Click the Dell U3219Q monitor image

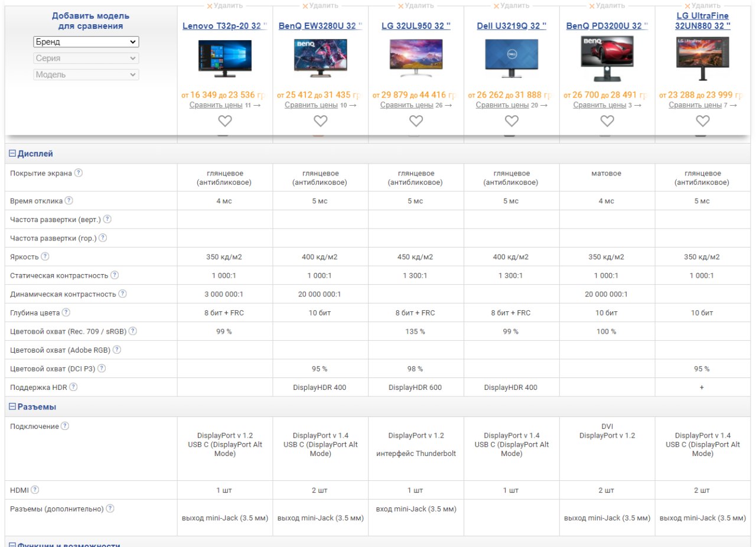pyautogui.click(x=511, y=59)
